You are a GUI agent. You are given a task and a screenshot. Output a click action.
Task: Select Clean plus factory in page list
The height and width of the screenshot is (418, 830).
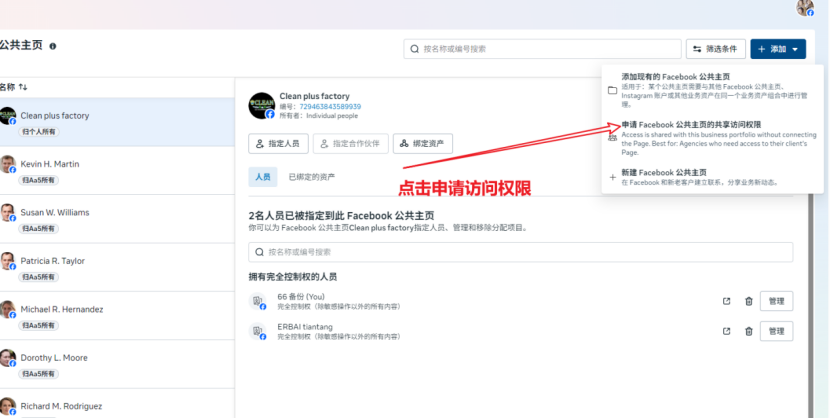[x=117, y=122]
